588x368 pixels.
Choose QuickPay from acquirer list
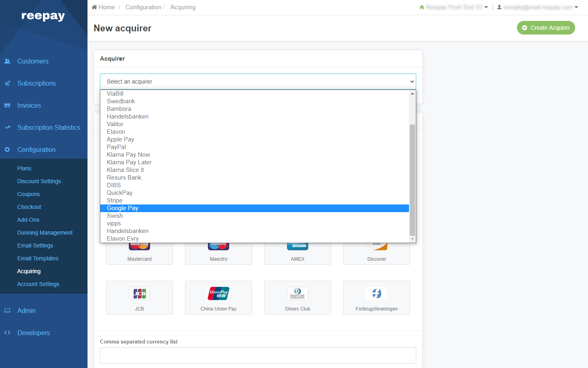coord(254,193)
